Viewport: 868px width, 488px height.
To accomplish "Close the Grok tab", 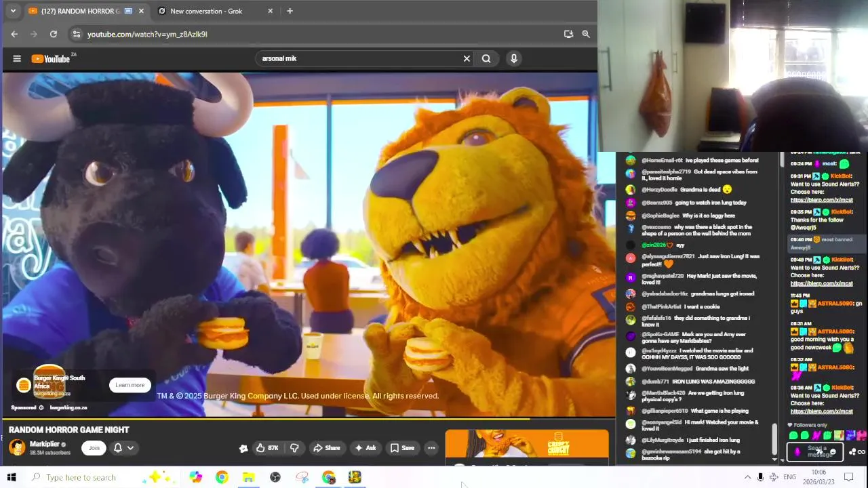I will point(271,11).
